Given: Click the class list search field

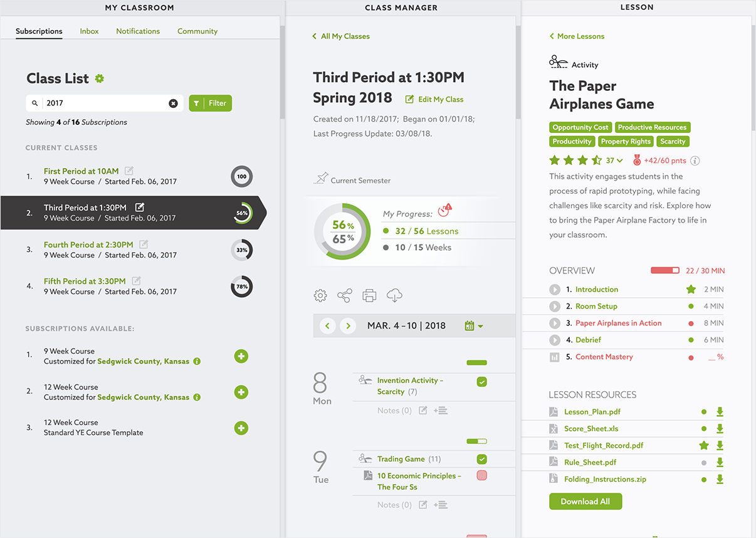Looking at the screenshot, I should click(x=105, y=103).
